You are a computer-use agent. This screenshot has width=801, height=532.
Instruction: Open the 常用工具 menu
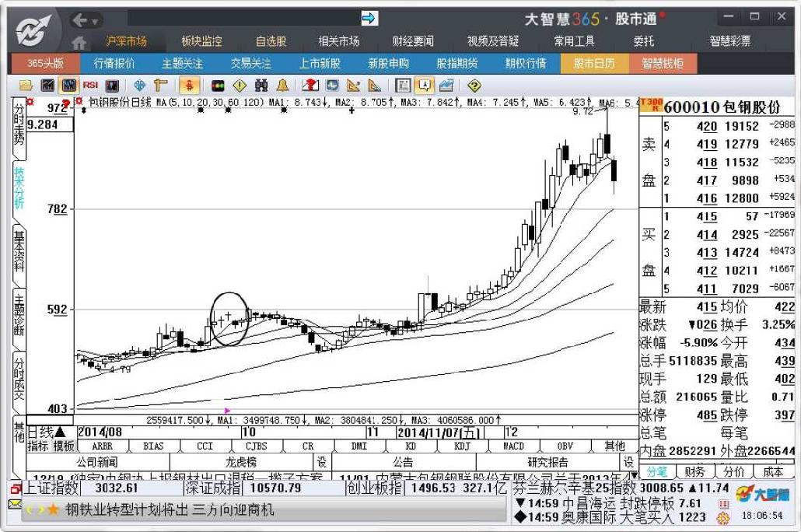tap(574, 41)
